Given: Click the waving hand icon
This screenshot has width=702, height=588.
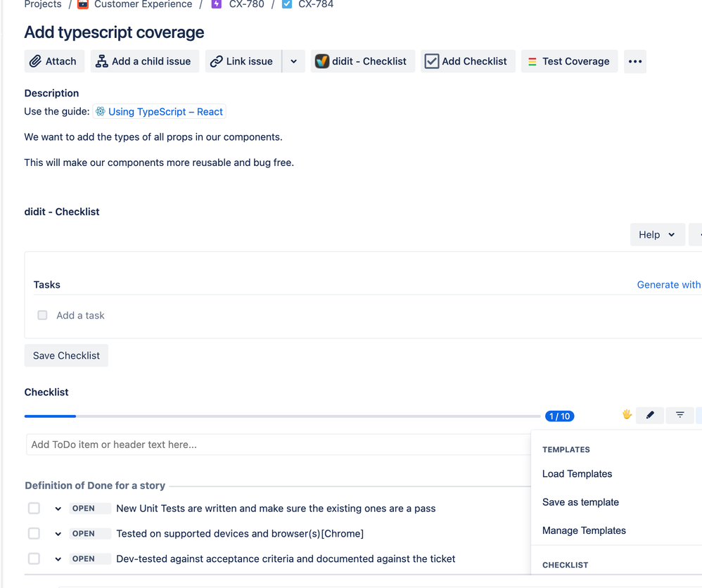Looking at the screenshot, I should [627, 415].
